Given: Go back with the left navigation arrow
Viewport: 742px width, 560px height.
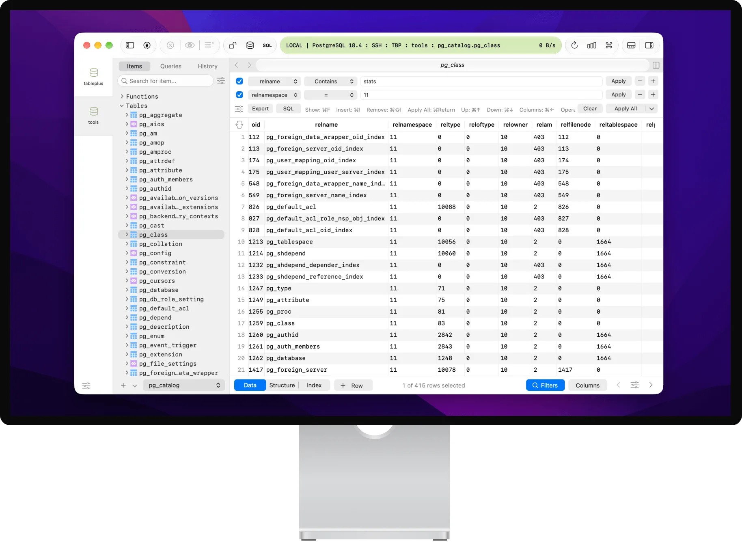Looking at the screenshot, I should coord(237,65).
